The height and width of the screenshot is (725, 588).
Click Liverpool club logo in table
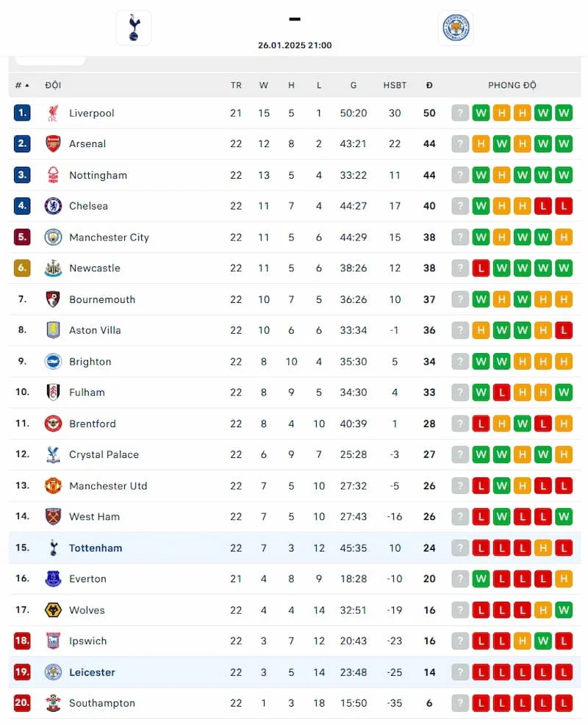click(53, 113)
